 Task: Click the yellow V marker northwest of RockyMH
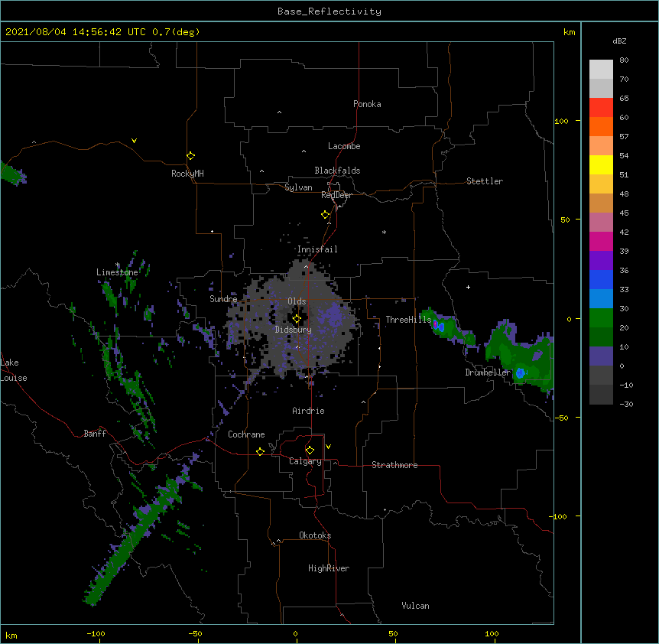coord(134,141)
